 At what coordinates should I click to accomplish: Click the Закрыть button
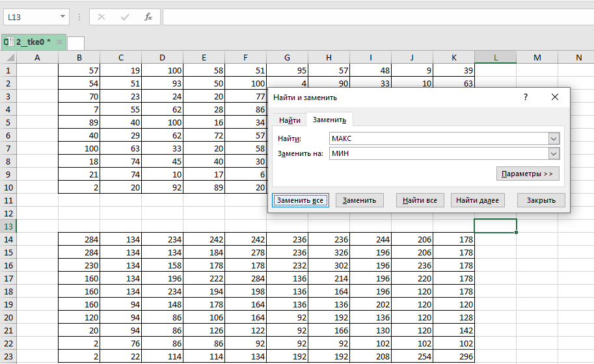tap(541, 200)
